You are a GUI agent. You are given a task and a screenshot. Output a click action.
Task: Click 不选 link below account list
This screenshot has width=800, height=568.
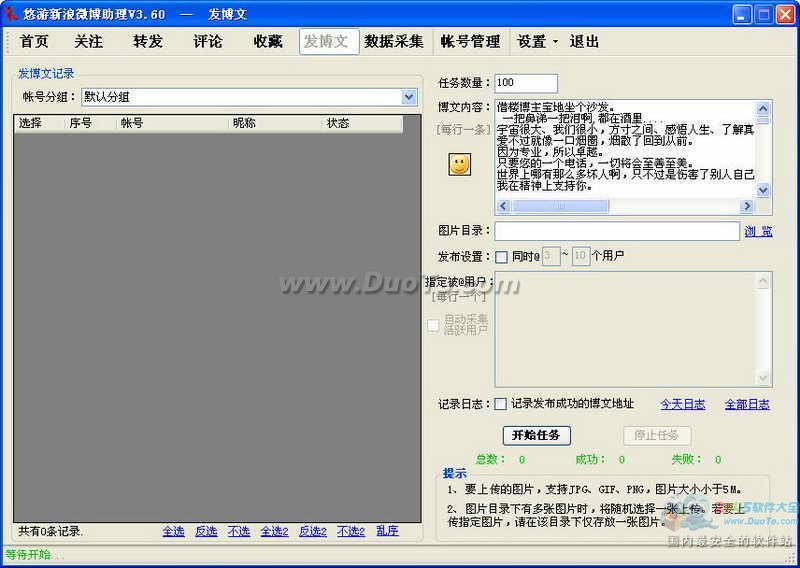coord(239,531)
